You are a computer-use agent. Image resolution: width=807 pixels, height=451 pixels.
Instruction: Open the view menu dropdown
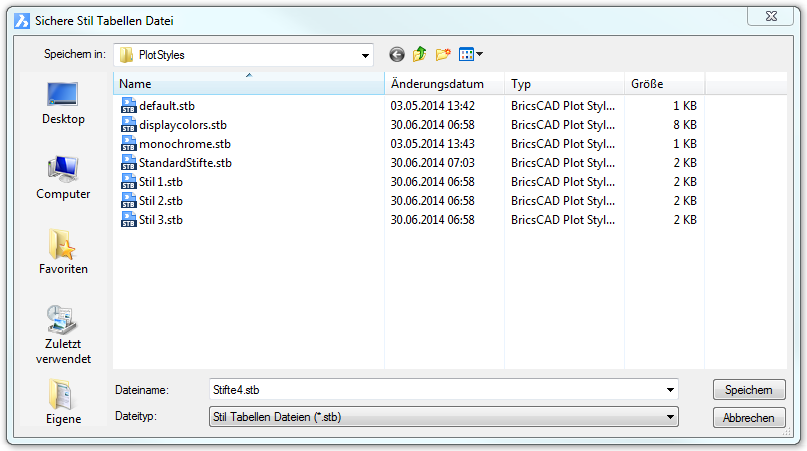[471, 55]
